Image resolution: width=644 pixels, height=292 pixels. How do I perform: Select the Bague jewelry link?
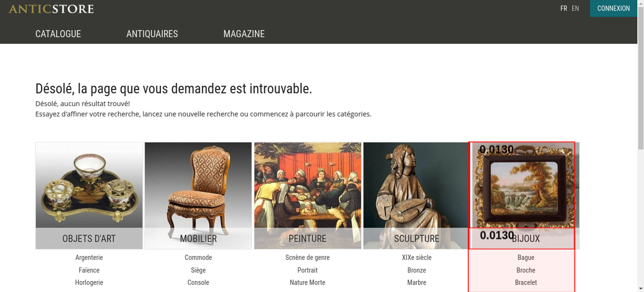click(526, 257)
